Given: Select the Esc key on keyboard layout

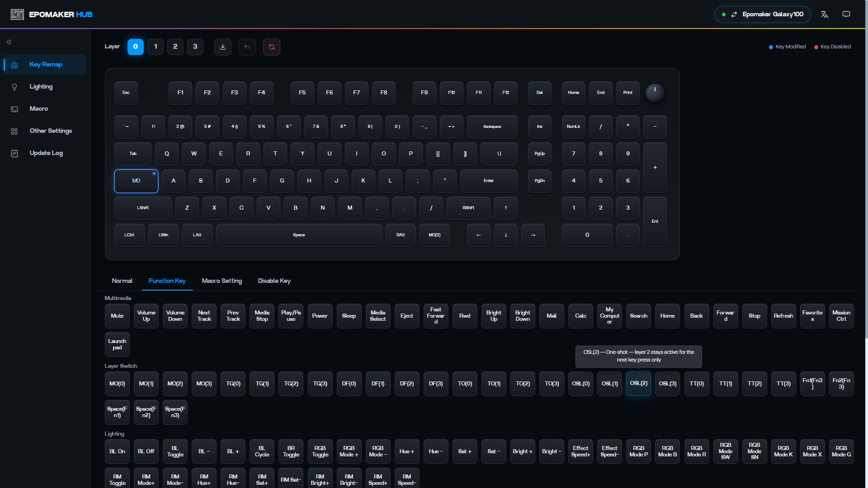Looking at the screenshot, I should [x=126, y=93].
